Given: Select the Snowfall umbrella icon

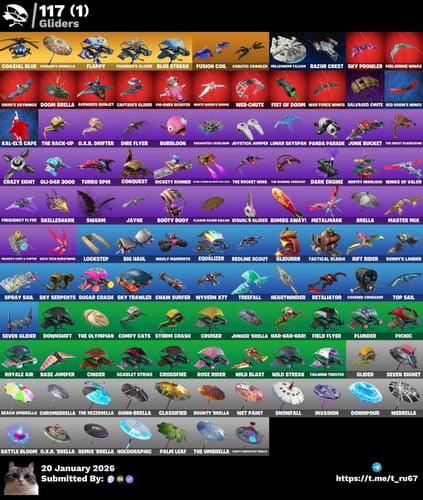Looking at the screenshot, I should click(x=288, y=398).
